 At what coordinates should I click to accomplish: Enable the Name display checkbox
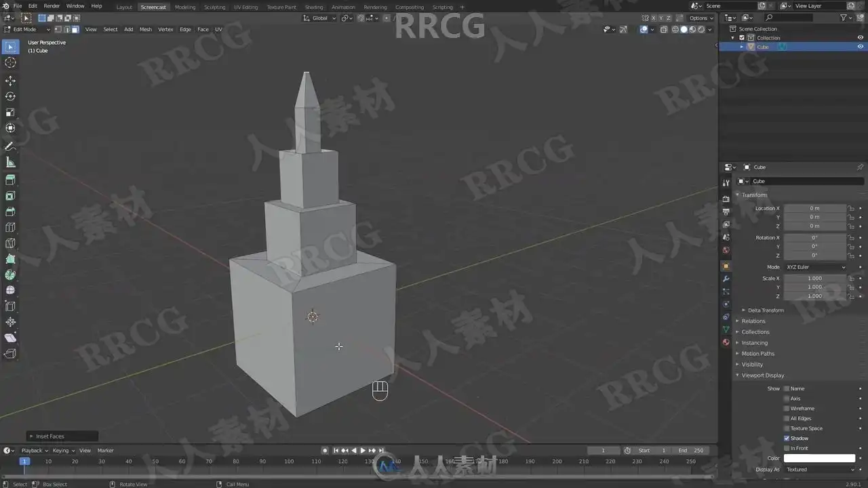(x=787, y=388)
